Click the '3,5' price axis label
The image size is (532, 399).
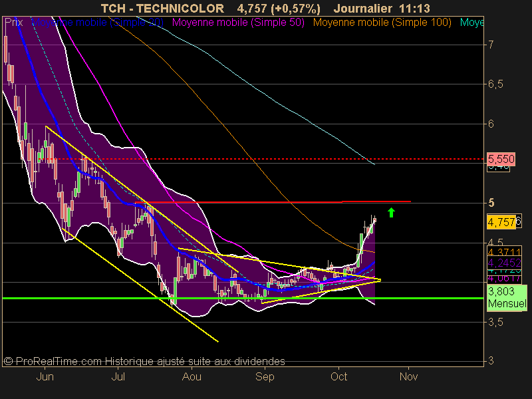coord(495,322)
